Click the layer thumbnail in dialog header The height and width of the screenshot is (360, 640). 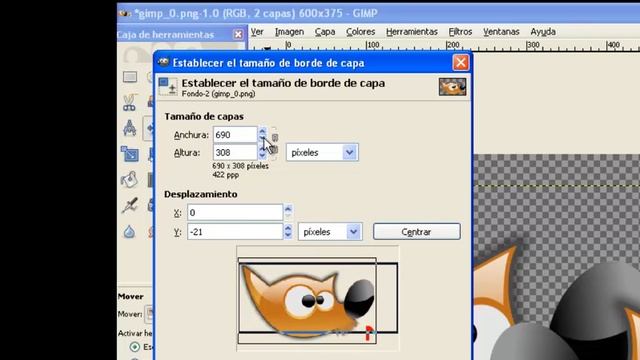[x=452, y=87]
